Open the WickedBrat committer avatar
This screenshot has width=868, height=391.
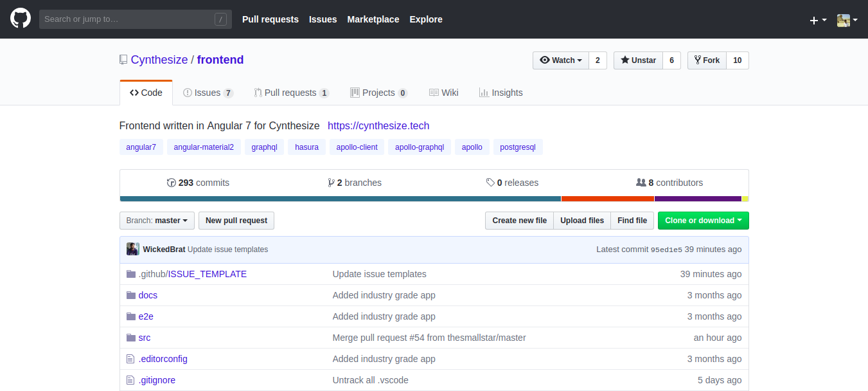(133, 249)
